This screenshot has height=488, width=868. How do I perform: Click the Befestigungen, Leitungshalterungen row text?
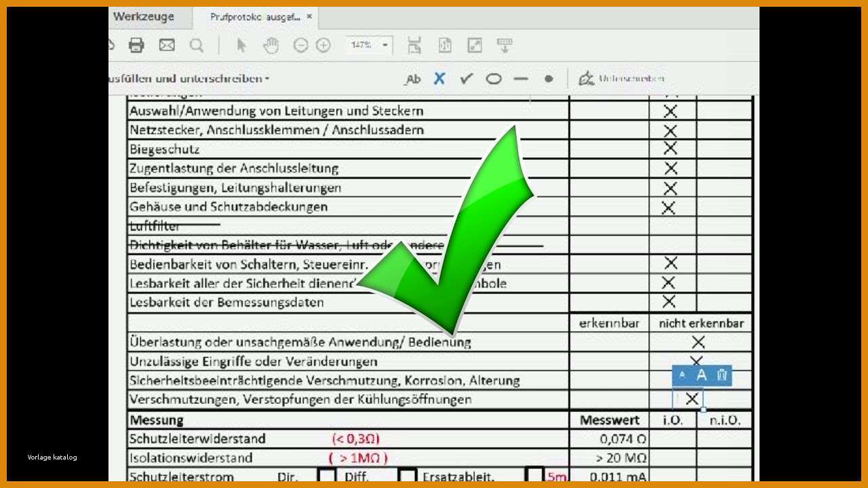click(x=235, y=187)
